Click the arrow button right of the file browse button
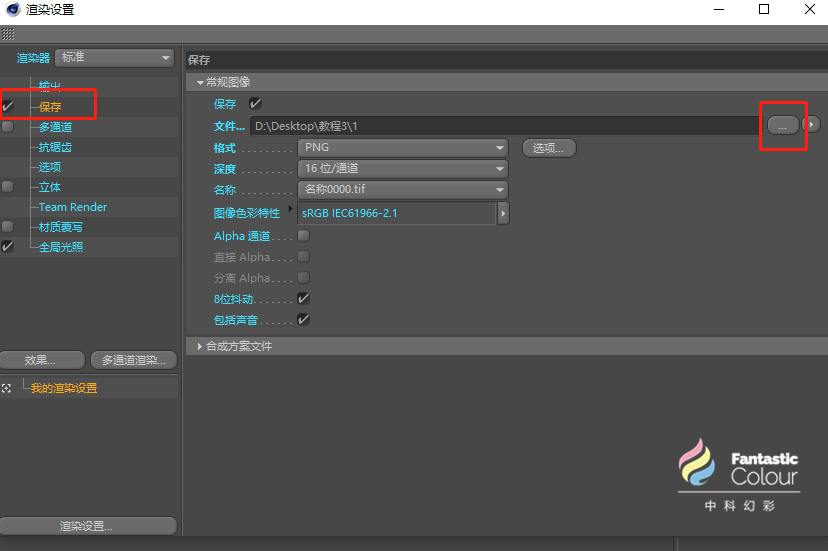The height and width of the screenshot is (551, 828). tap(811, 125)
